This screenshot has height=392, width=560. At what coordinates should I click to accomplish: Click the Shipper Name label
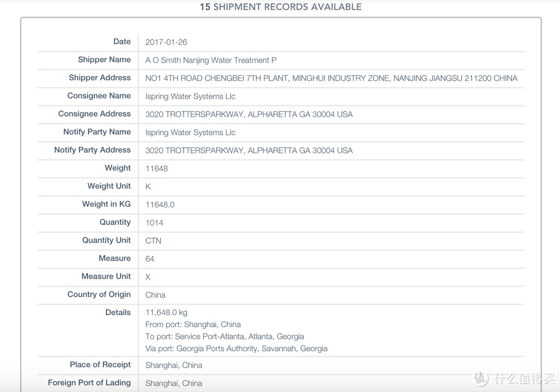(104, 60)
